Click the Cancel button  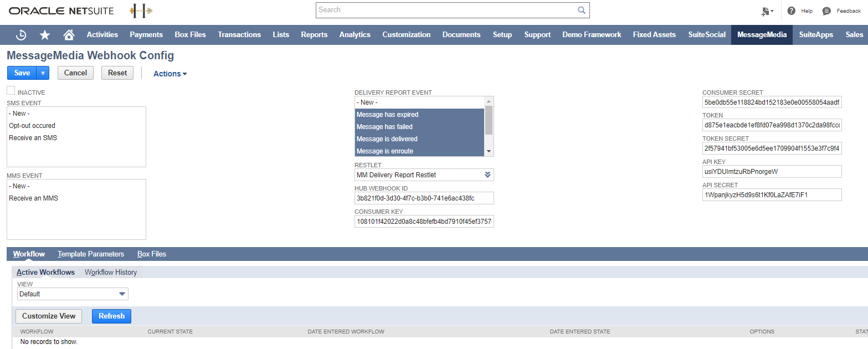75,73
